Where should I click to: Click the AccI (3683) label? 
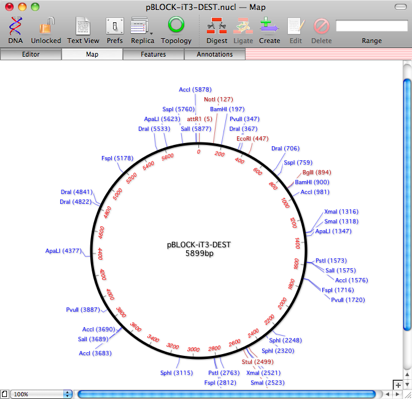coord(95,353)
